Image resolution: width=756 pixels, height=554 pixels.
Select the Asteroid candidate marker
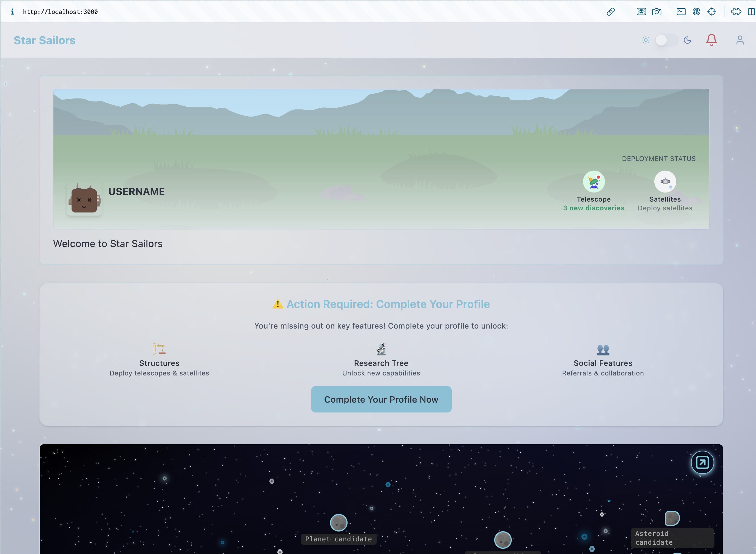click(x=672, y=518)
